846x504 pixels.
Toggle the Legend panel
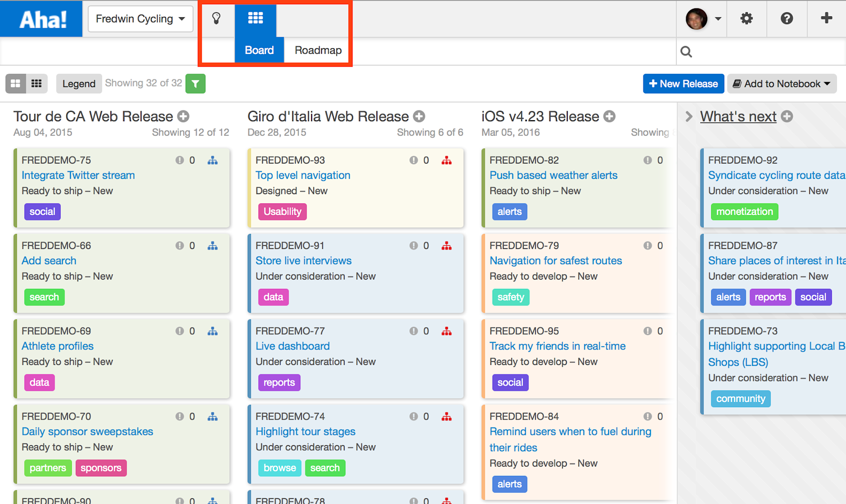click(x=78, y=83)
